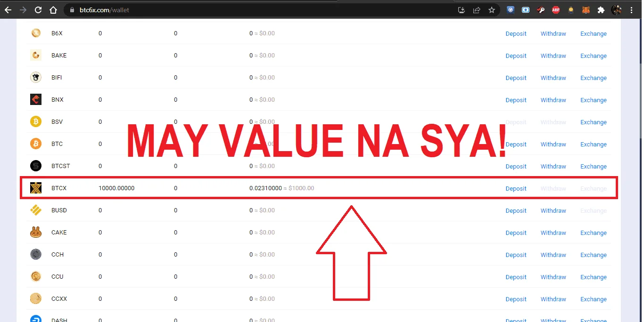Click the BIFI coin icon
Image resolution: width=644 pixels, height=322 pixels.
[x=36, y=78]
